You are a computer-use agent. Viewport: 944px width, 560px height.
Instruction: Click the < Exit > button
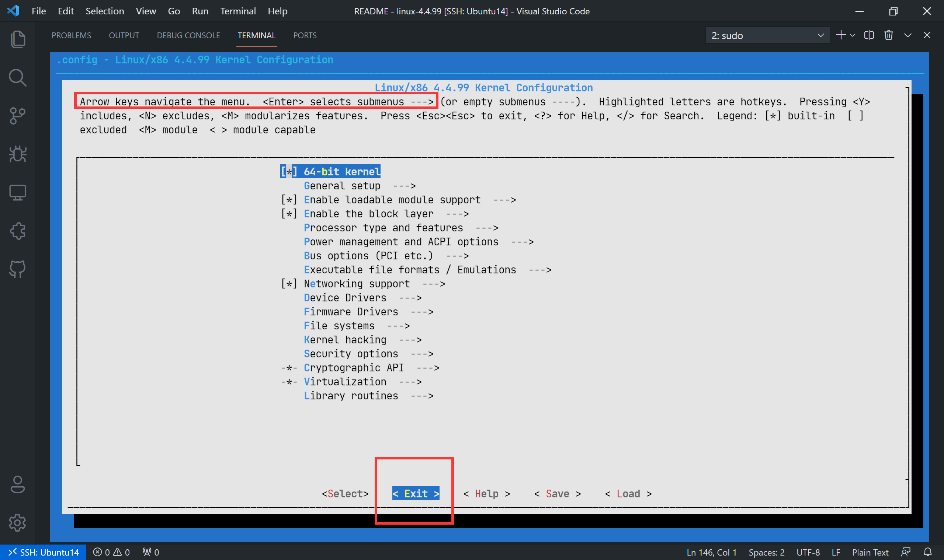point(416,494)
